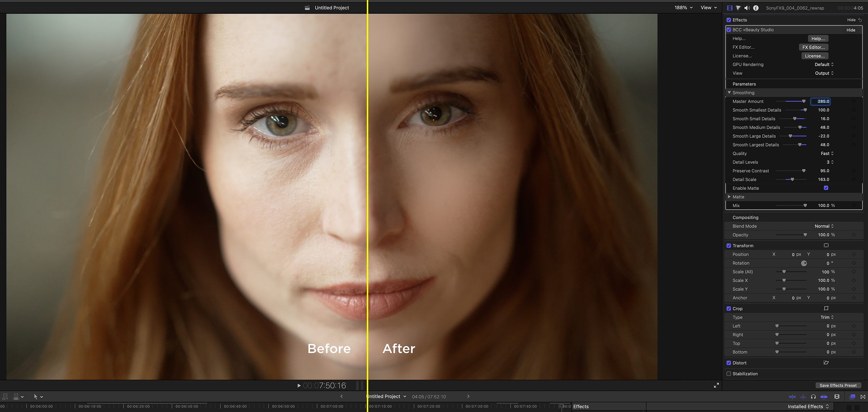Open the Info inspector icon
This screenshot has height=412, width=868.
pyautogui.click(x=756, y=8)
